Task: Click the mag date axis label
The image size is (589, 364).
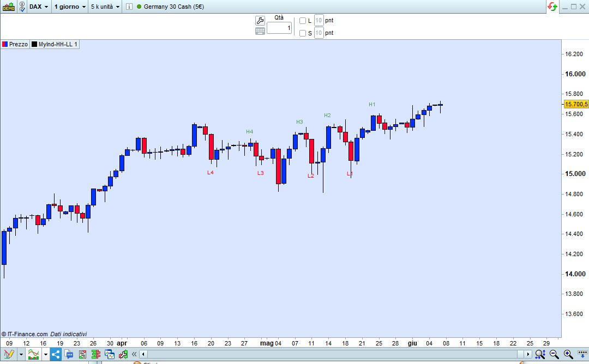Action: [267, 343]
